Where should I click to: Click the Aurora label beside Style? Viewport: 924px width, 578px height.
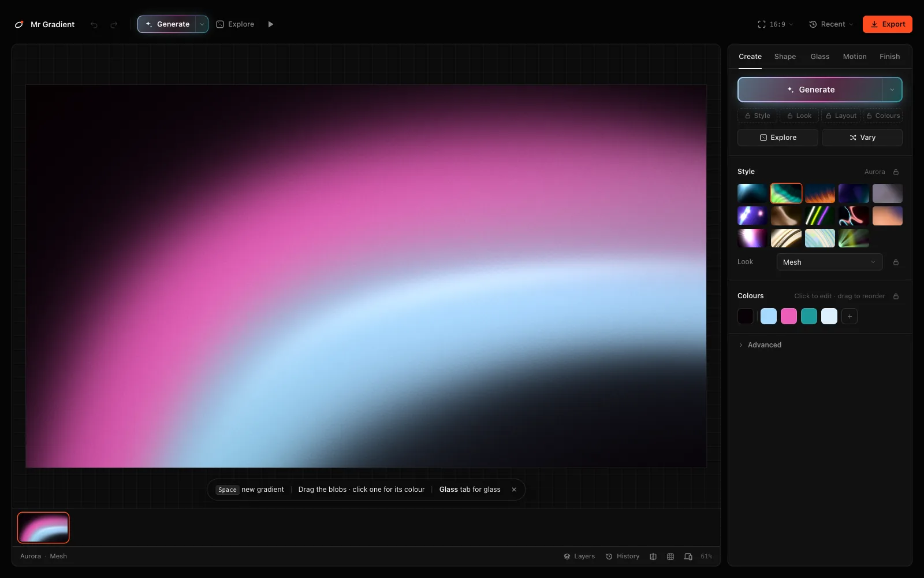874,172
